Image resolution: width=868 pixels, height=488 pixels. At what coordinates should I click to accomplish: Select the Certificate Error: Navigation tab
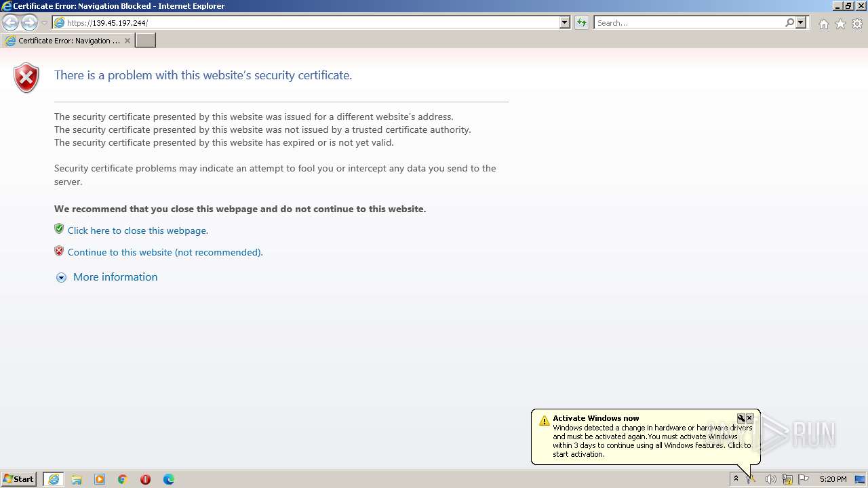pos(68,41)
